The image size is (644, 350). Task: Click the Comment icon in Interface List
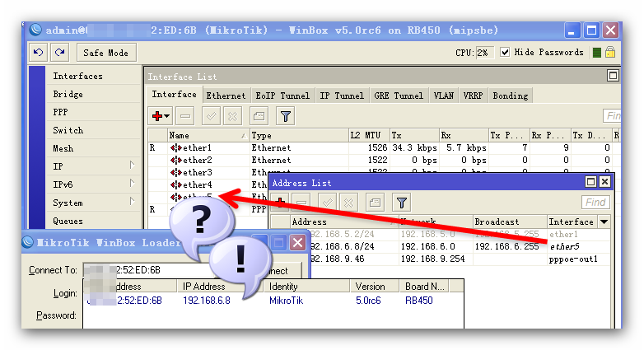point(259,116)
